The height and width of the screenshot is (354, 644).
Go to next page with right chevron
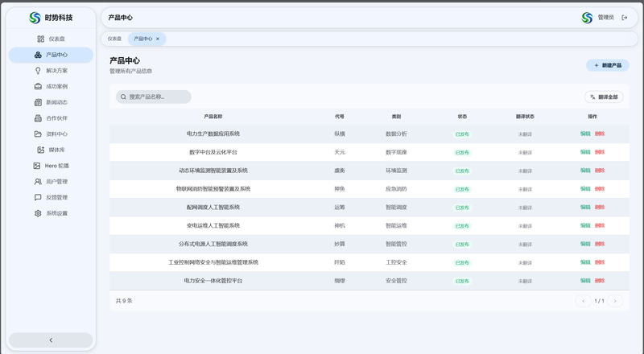[x=615, y=301]
